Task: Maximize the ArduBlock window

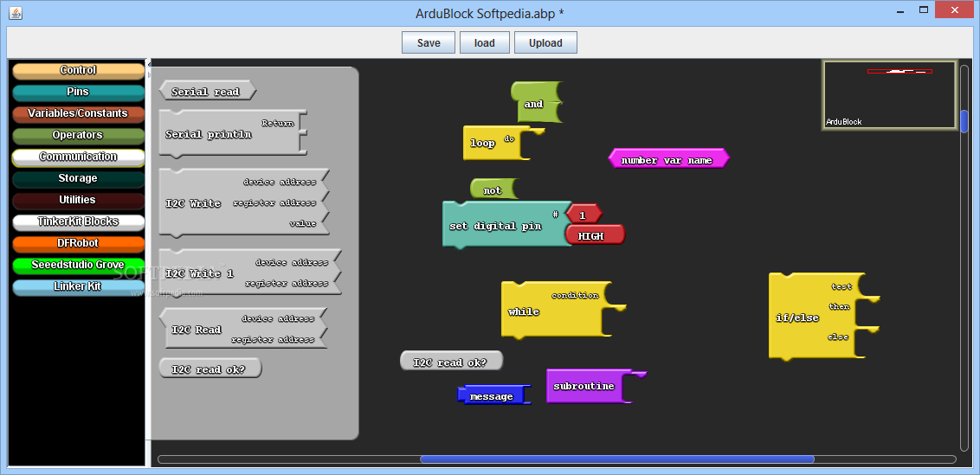Action: click(x=923, y=10)
